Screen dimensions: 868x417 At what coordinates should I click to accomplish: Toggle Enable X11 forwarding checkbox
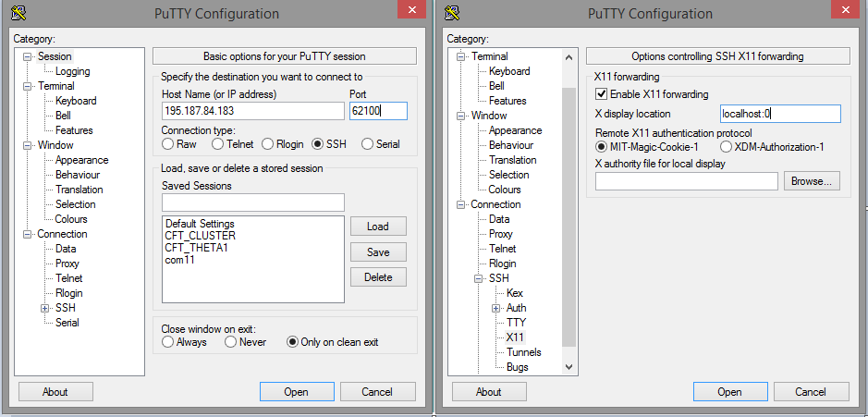point(601,94)
